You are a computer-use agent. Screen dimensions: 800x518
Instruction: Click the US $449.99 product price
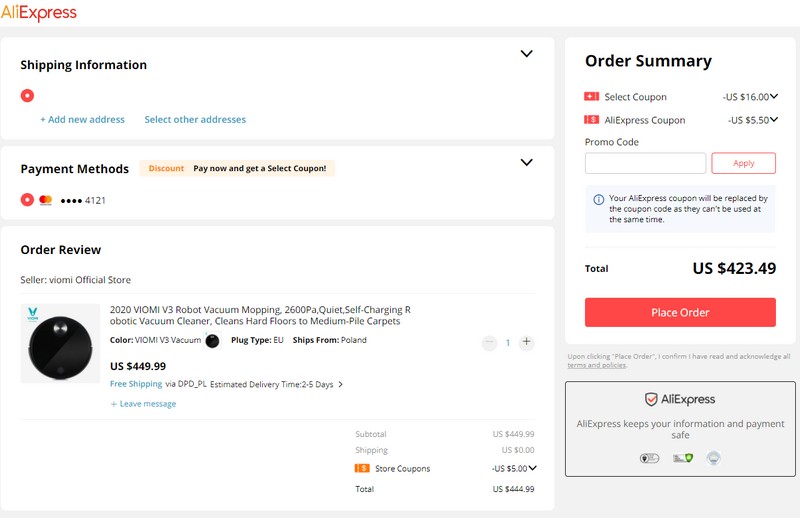[138, 366]
